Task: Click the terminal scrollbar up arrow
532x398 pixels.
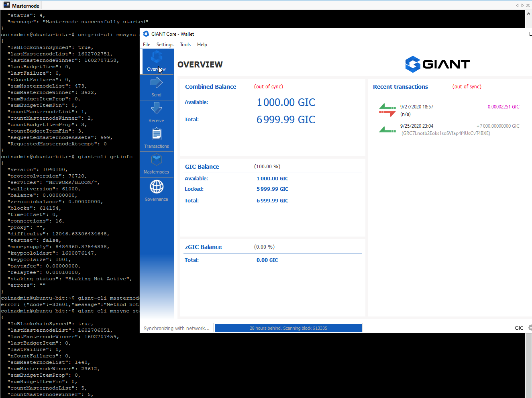Action: tap(528, 14)
